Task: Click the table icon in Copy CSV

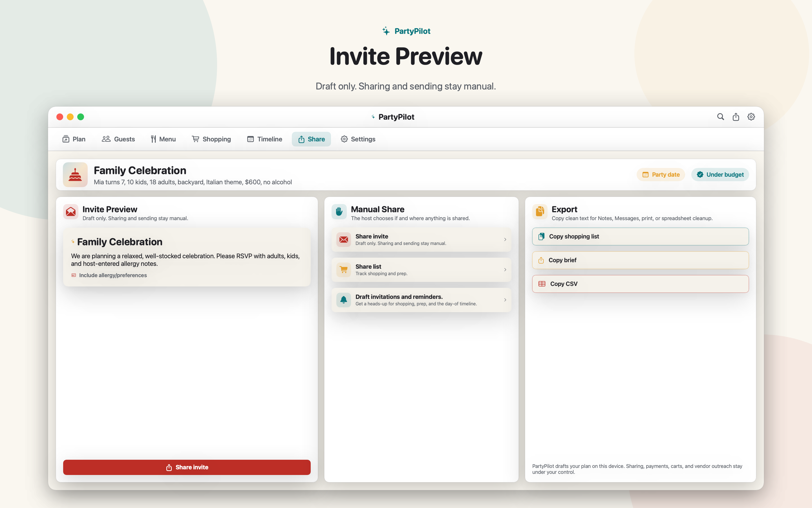Action: (x=542, y=284)
